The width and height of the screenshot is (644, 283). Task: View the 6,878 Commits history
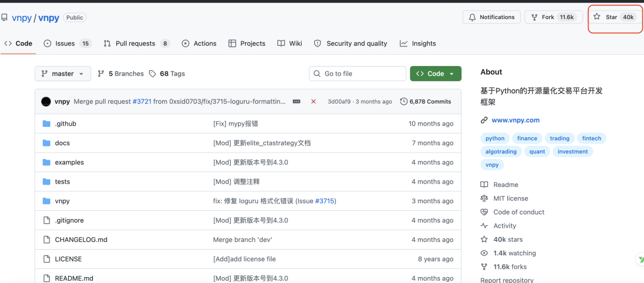point(426,102)
